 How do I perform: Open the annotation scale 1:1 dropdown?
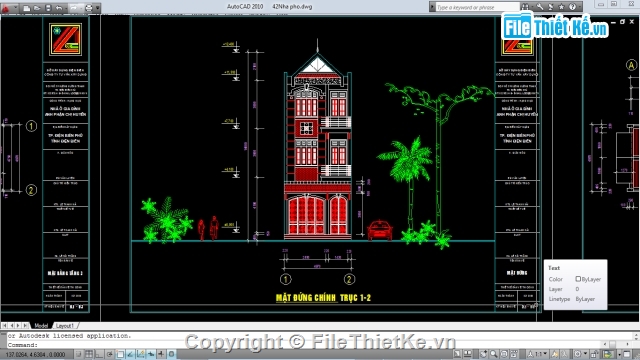click(538, 354)
